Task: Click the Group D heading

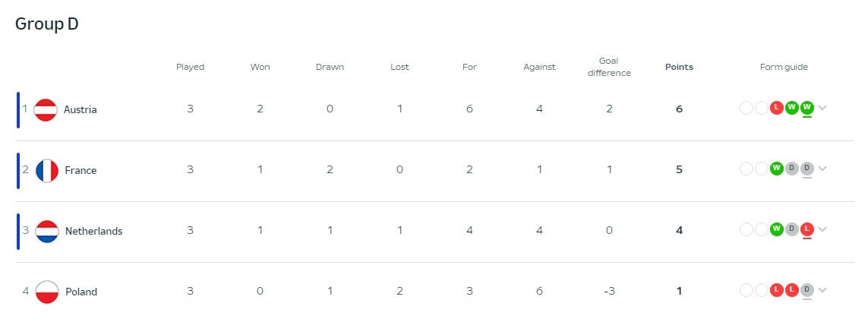Action: pyautogui.click(x=47, y=24)
